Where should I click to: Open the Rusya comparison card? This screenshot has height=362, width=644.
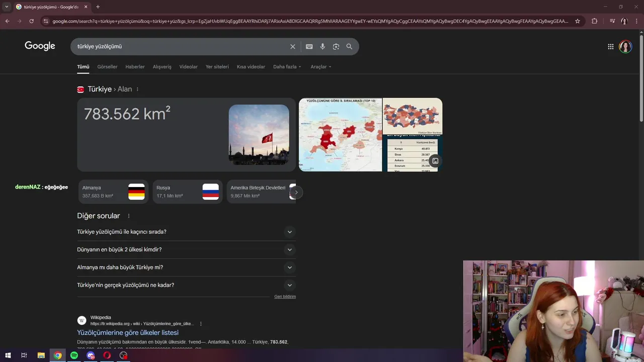(187, 192)
